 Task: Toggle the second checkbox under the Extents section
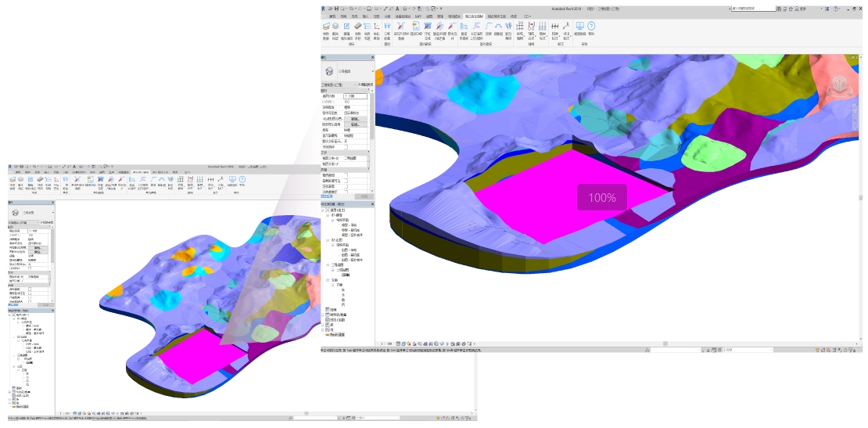346,180
